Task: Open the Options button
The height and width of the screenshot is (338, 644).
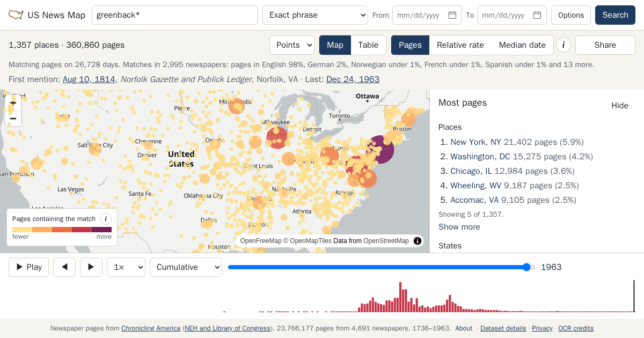Action: (x=571, y=15)
